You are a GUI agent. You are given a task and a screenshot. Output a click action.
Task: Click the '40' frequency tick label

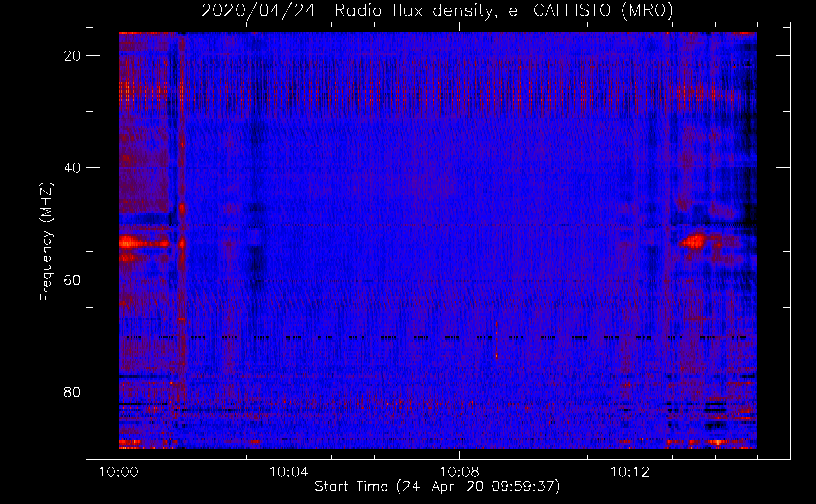click(73, 168)
